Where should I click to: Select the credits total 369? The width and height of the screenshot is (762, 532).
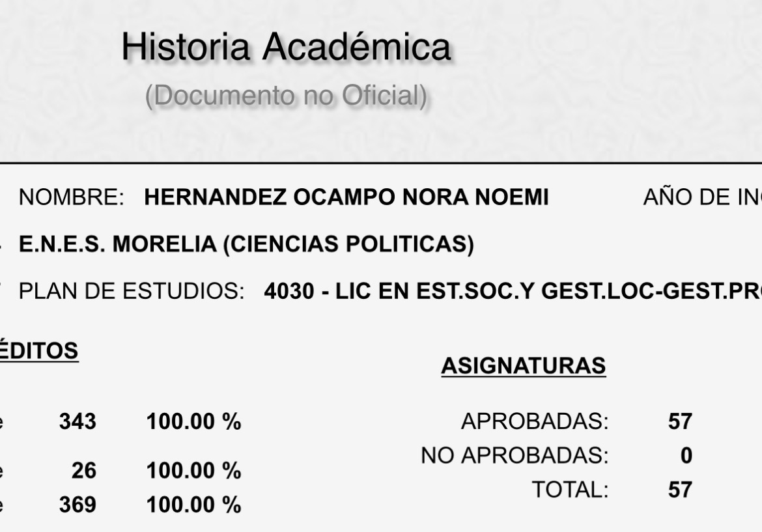click(78, 505)
